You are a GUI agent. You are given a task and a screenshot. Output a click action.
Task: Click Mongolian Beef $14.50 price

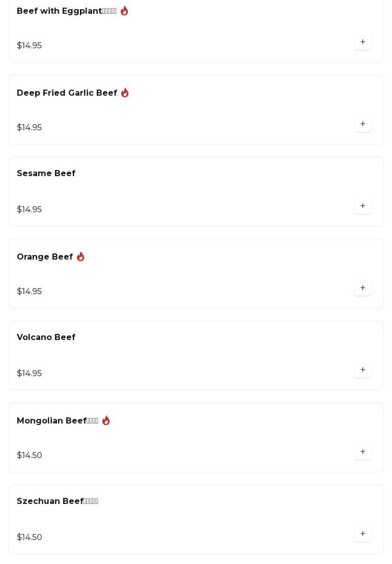(x=29, y=456)
